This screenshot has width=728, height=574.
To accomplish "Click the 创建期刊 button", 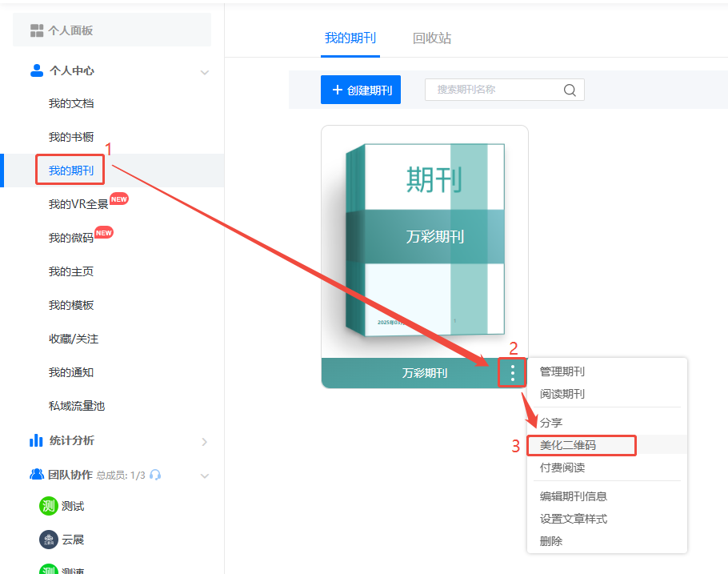I will [361, 90].
